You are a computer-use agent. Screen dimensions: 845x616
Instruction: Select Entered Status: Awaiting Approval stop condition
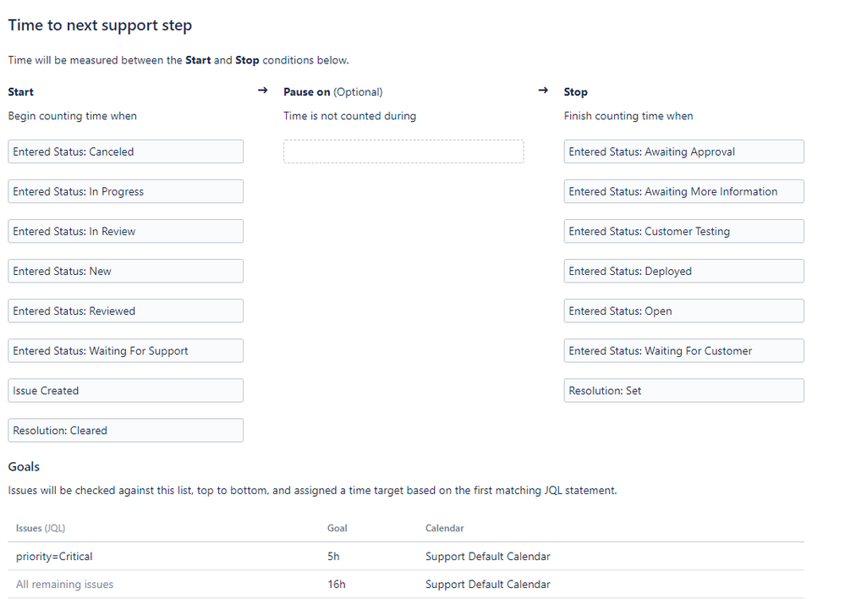pos(683,152)
